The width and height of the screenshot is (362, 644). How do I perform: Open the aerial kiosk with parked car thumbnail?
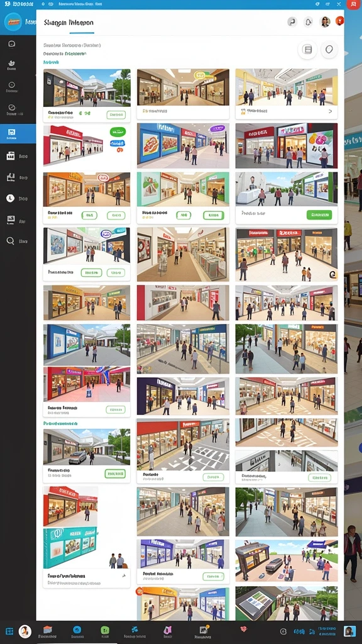pos(287,560)
